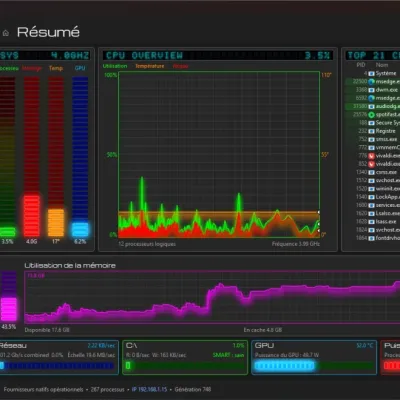The width and height of the screenshot is (400, 400).
Task: Click the svchost icon for PID 1512
Action: pos(371,180)
